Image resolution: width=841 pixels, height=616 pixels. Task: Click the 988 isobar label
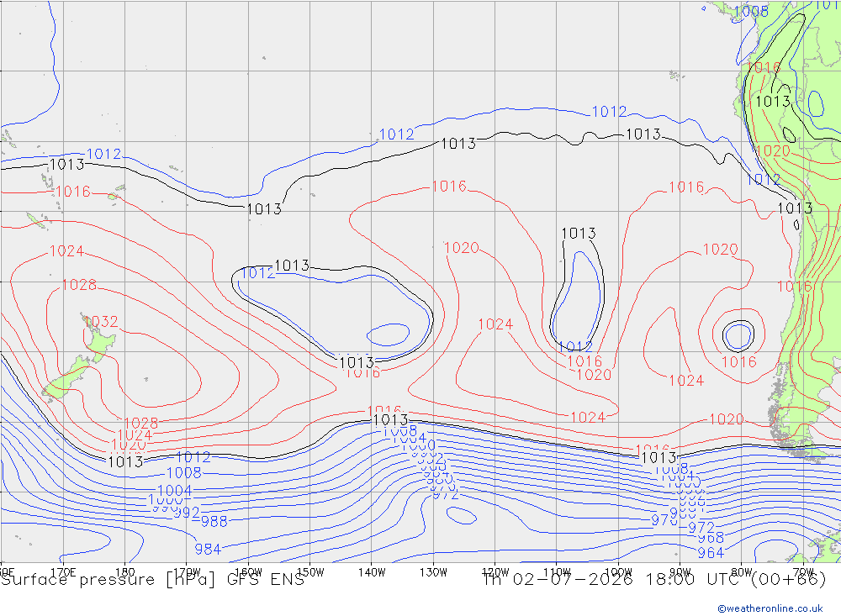(x=214, y=520)
